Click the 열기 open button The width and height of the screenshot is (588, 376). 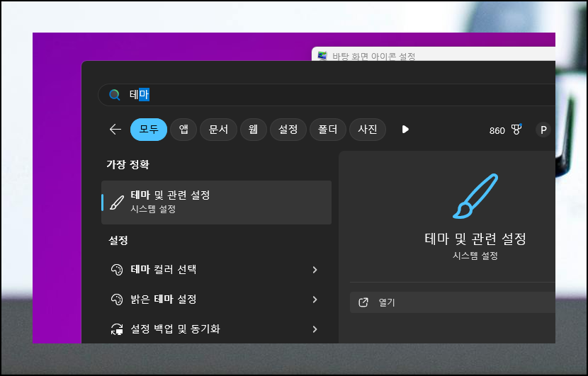(452, 302)
